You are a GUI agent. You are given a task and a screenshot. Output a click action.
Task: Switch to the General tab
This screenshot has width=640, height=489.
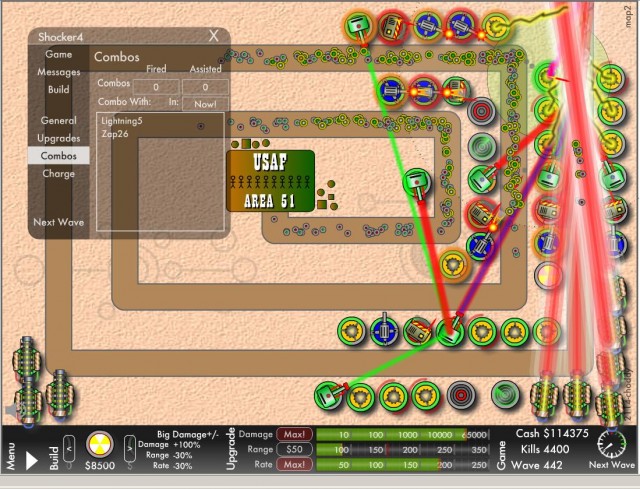(58, 120)
